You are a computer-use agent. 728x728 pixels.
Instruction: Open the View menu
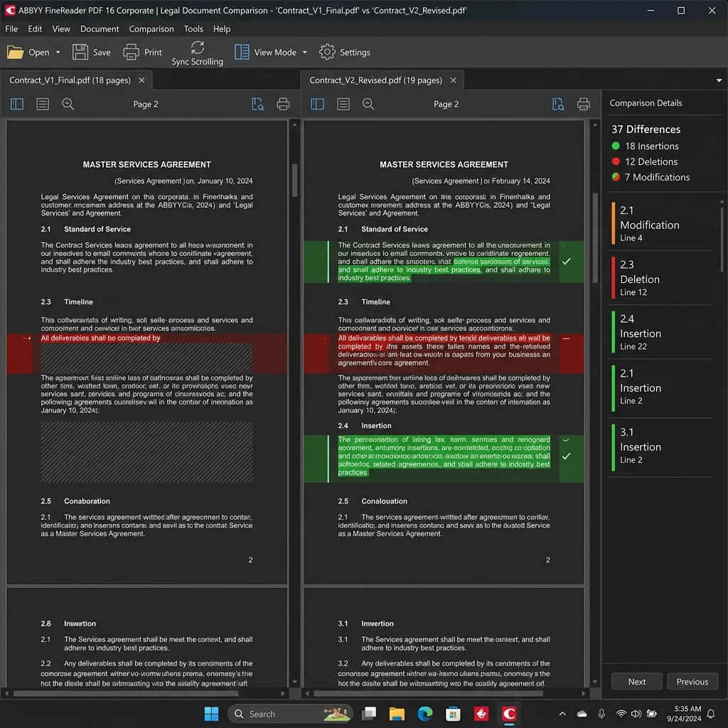coord(61,28)
